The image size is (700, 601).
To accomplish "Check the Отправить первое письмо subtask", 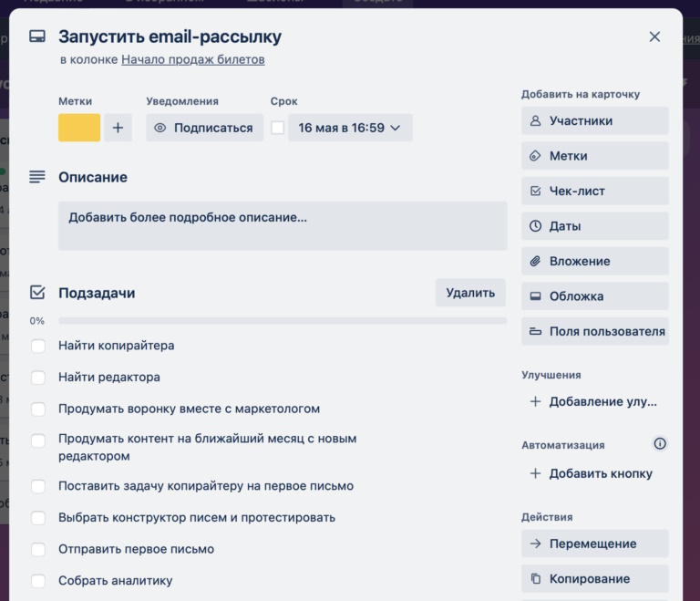I will [38, 549].
